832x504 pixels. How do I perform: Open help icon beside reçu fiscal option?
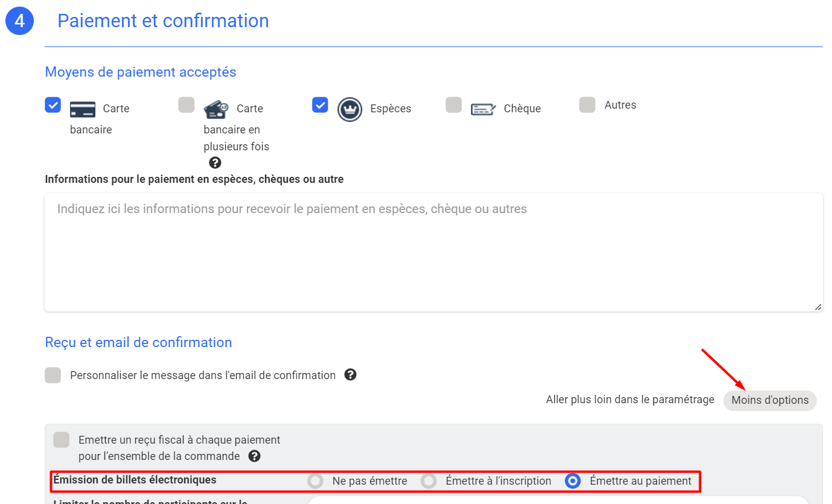(x=254, y=456)
